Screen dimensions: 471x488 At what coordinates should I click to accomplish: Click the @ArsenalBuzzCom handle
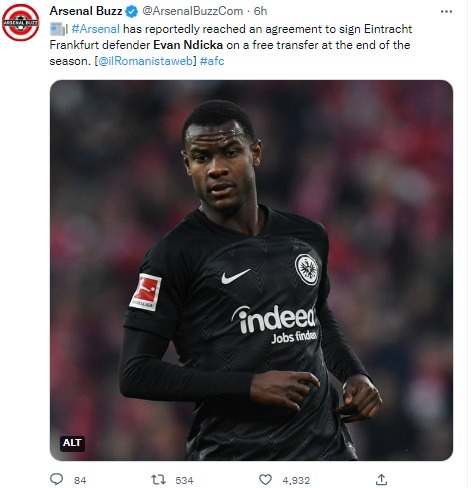point(193,11)
